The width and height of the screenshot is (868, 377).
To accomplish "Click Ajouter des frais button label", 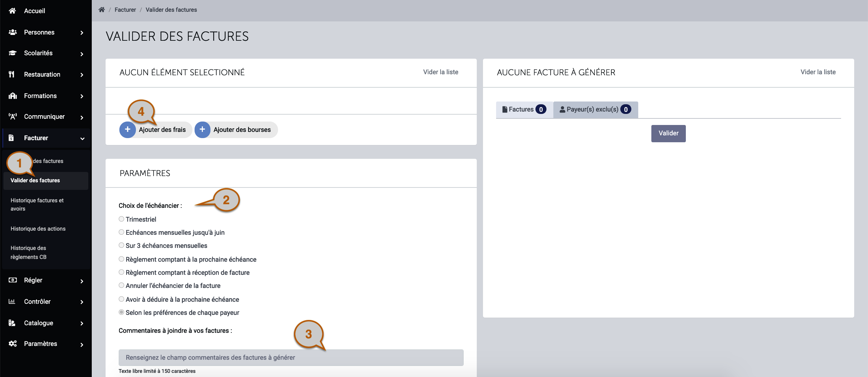I will (162, 129).
